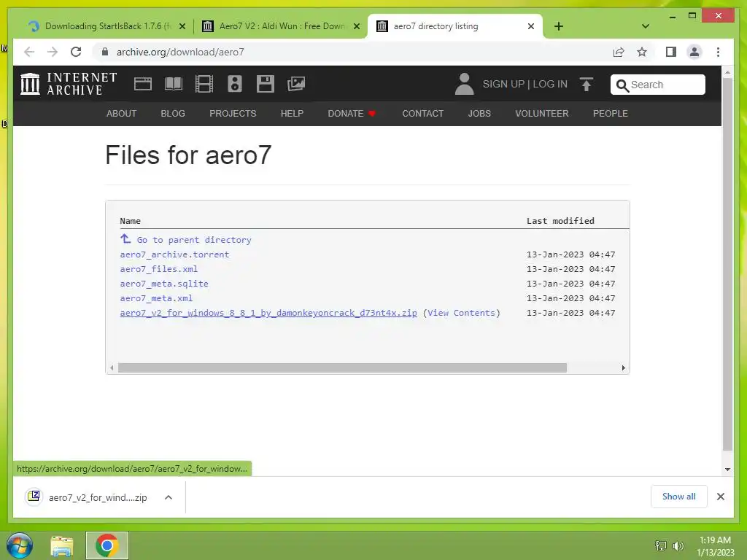Bookmark this page with the star
This screenshot has width=747, height=560.
click(642, 52)
